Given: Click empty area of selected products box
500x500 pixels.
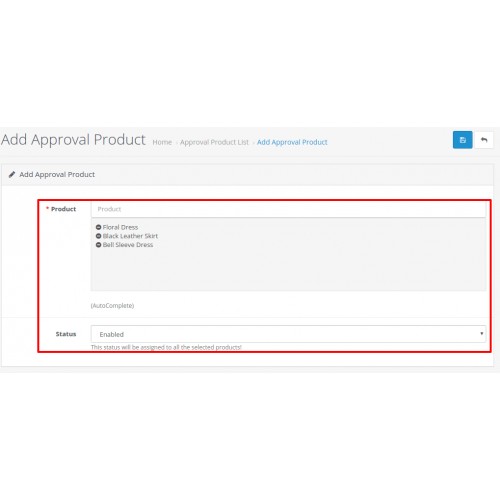Looking at the screenshot, I should [288, 270].
